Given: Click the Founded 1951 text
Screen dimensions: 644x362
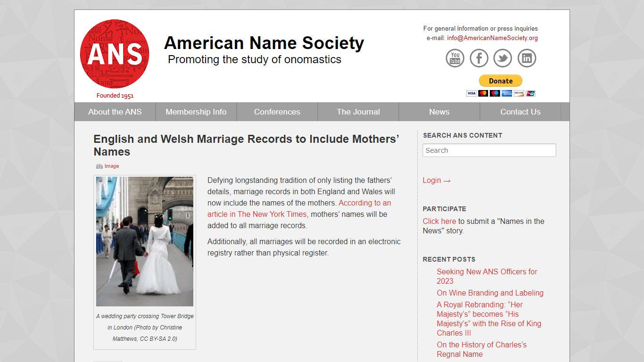Looking at the screenshot, I should click(115, 95).
